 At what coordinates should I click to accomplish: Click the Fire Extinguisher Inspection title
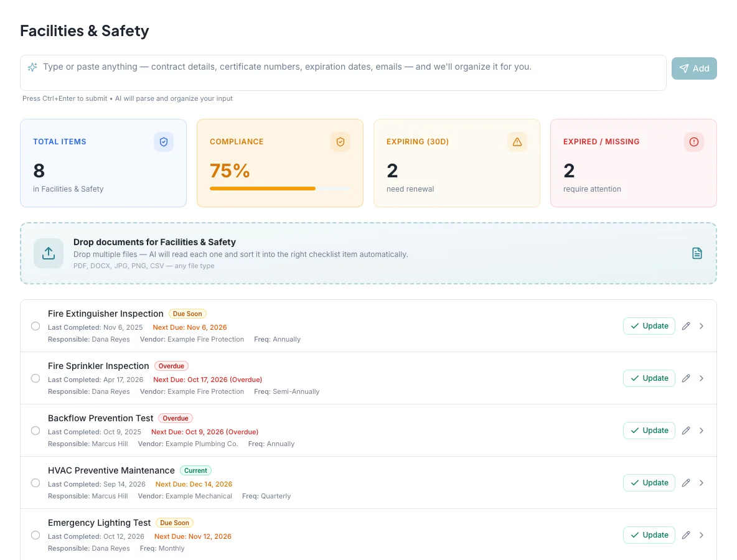106,314
